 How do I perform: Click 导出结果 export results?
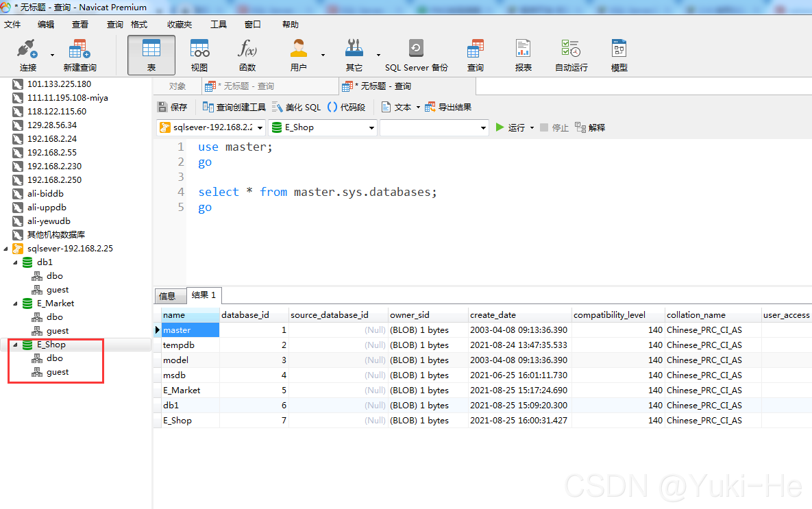click(448, 107)
